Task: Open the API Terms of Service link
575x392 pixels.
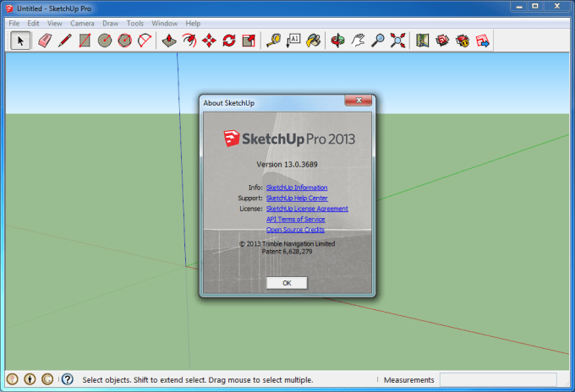Action: tap(296, 219)
